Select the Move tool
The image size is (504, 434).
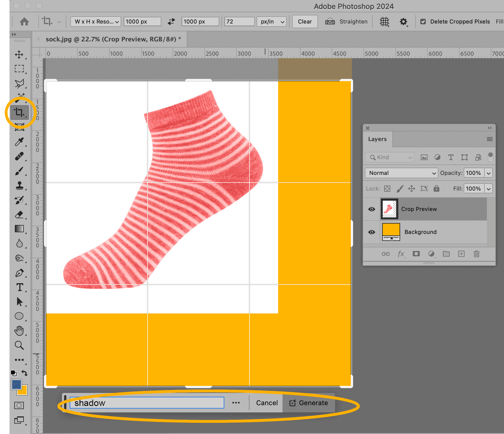(19, 54)
